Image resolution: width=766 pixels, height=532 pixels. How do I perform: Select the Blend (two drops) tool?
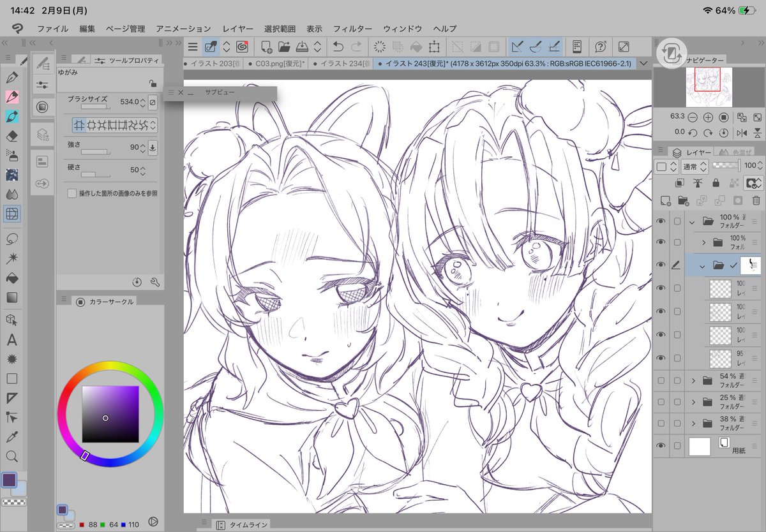11,194
